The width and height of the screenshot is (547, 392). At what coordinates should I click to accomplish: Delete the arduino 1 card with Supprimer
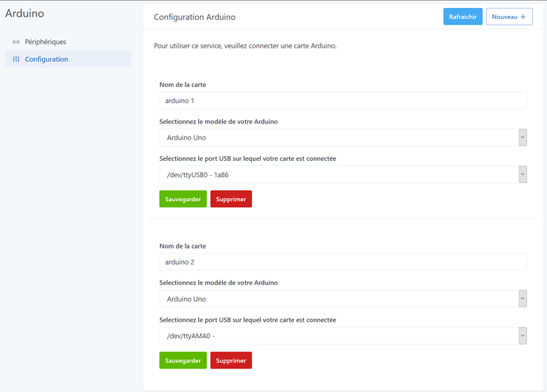[231, 199]
